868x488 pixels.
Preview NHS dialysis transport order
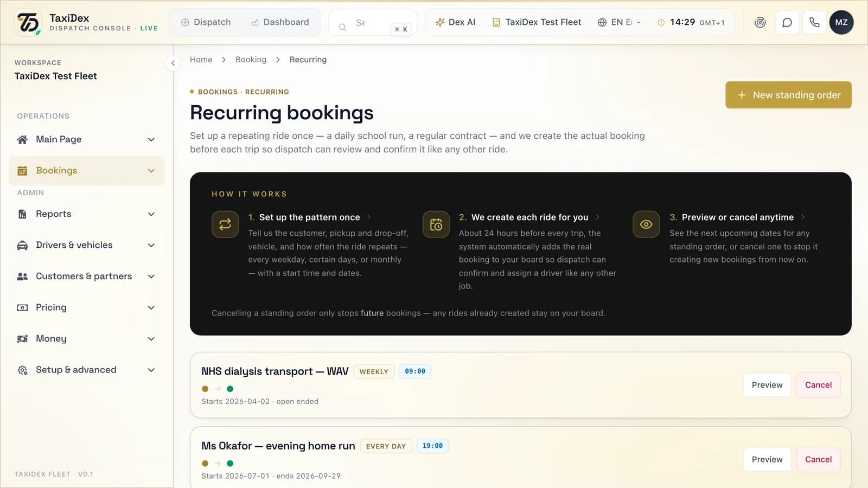point(767,385)
